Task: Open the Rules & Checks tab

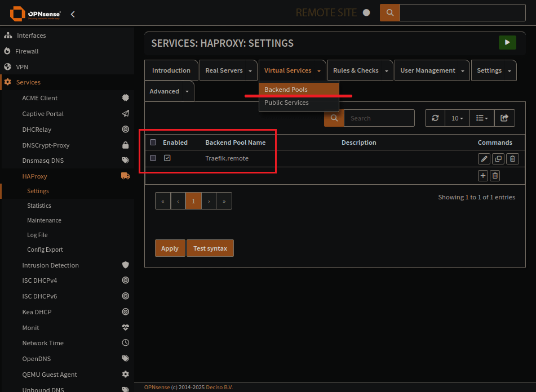Action: click(x=356, y=70)
